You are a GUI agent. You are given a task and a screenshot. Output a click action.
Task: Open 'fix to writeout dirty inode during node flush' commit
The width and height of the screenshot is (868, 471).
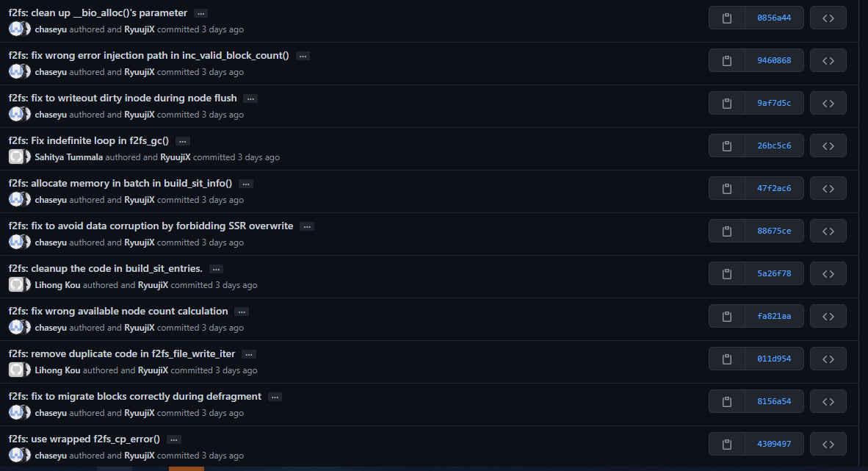[123, 98]
